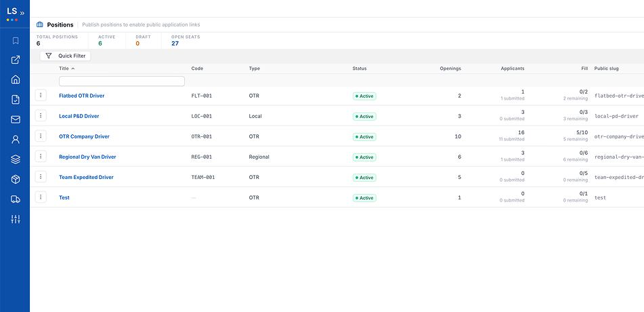Screen dimensions: 644x312
Task: Click the local-pd-driver slug
Action: 616,116
